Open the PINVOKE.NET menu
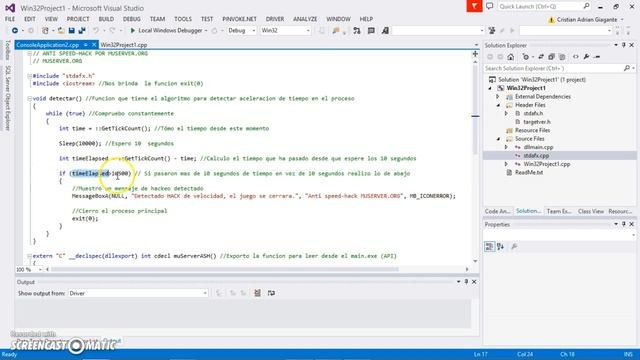This screenshot has height=360, width=640. pyautogui.click(x=239, y=19)
